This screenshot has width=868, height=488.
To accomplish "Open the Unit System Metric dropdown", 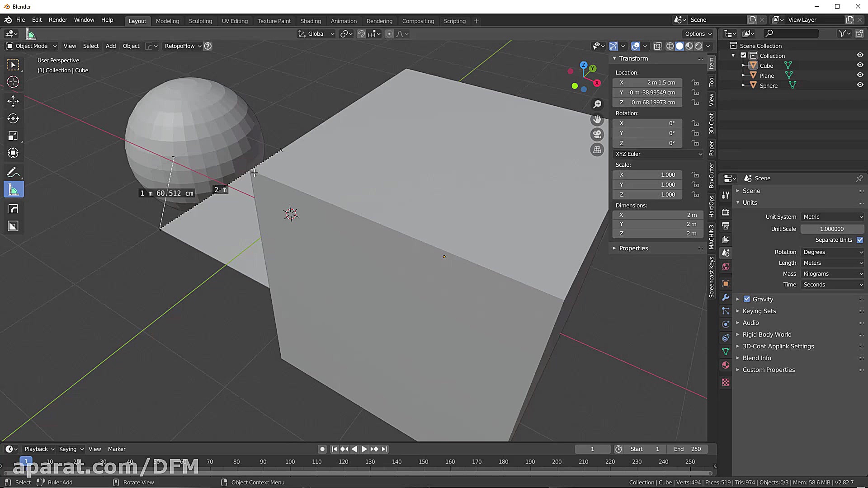I will pos(833,217).
